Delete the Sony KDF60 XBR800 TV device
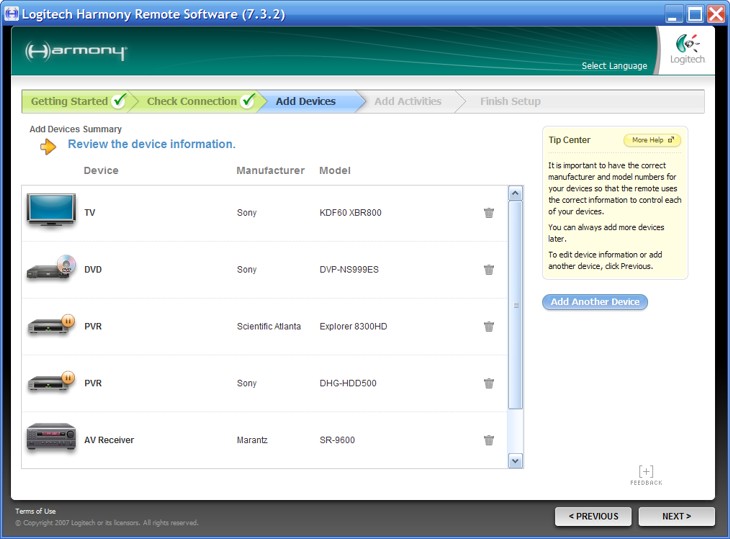 click(x=489, y=213)
